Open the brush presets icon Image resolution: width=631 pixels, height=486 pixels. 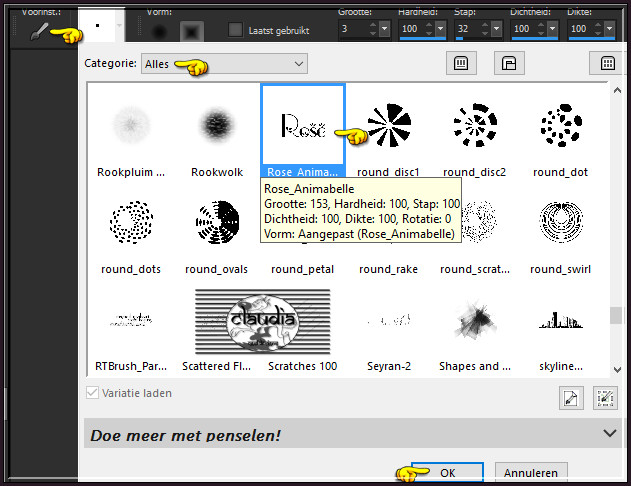coord(39,31)
